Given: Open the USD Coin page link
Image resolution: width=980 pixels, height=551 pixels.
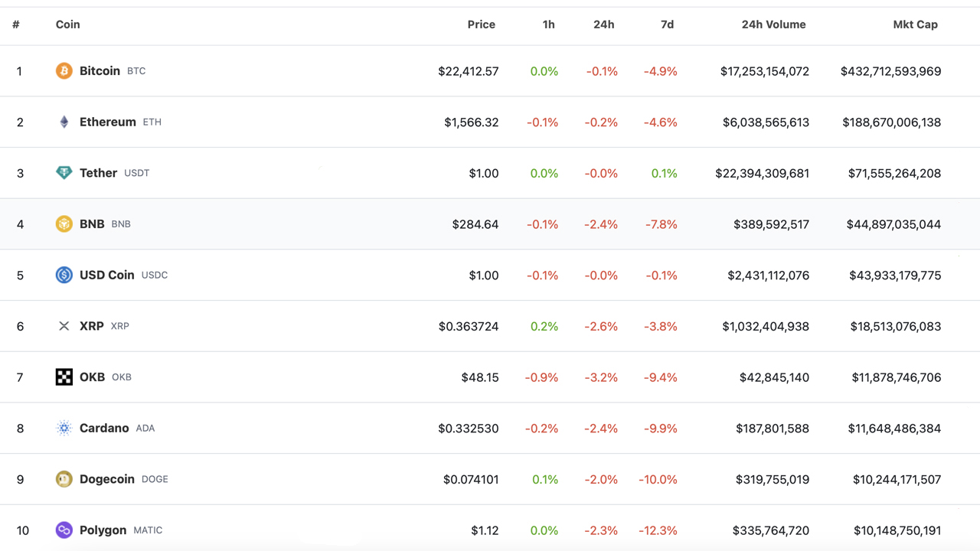Looking at the screenshot, I should (x=107, y=275).
